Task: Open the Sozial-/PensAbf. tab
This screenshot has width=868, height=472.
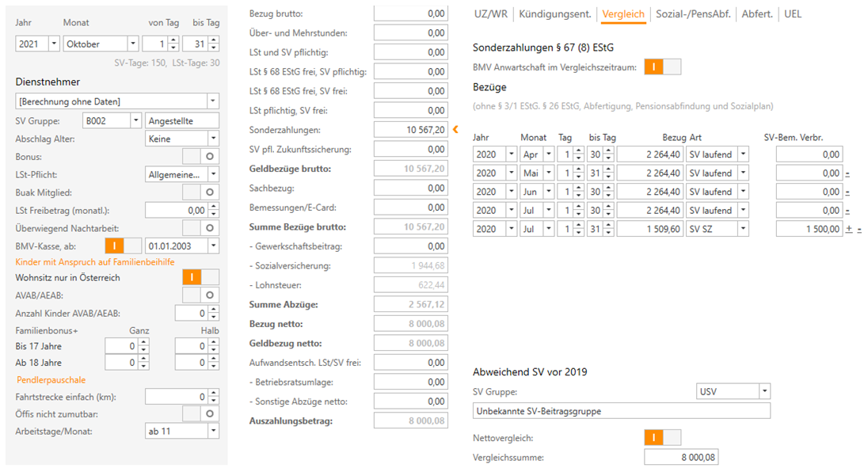Action: point(693,13)
